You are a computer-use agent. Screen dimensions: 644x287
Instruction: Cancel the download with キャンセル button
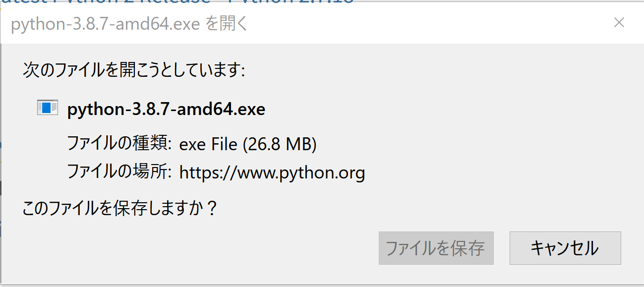coord(565,248)
